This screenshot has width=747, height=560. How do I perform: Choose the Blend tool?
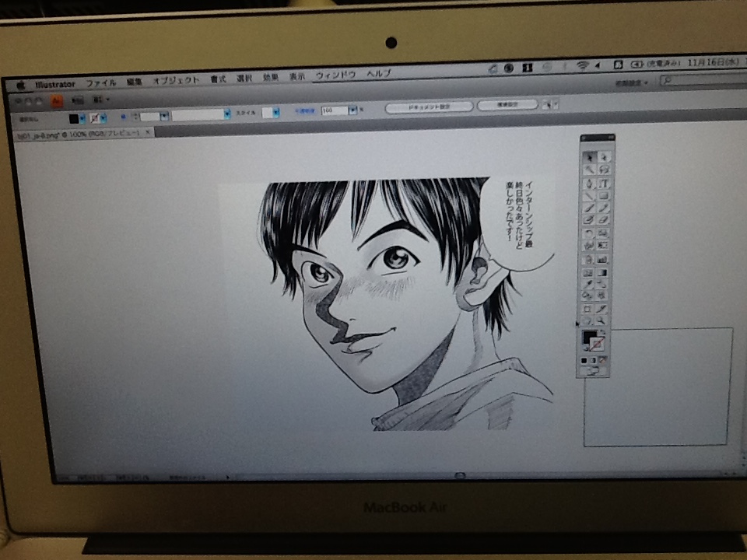(x=602, y=284)
